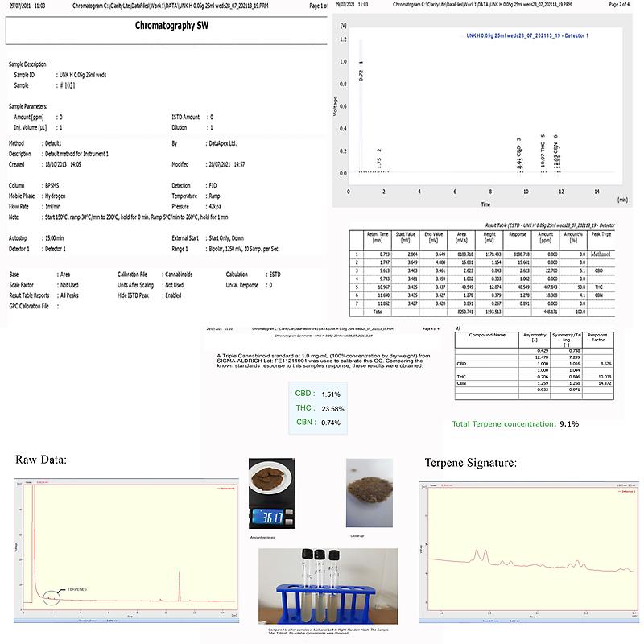This screenshot has width=644, height=644.
Task: Select the CBN 0.74% result value
Action: point(328,422)
